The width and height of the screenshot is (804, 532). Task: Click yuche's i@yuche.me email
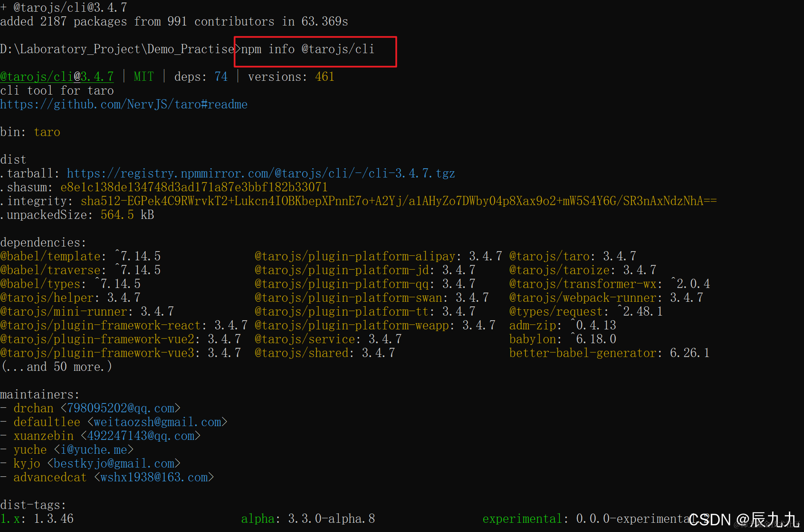click(x=94, y=450)
